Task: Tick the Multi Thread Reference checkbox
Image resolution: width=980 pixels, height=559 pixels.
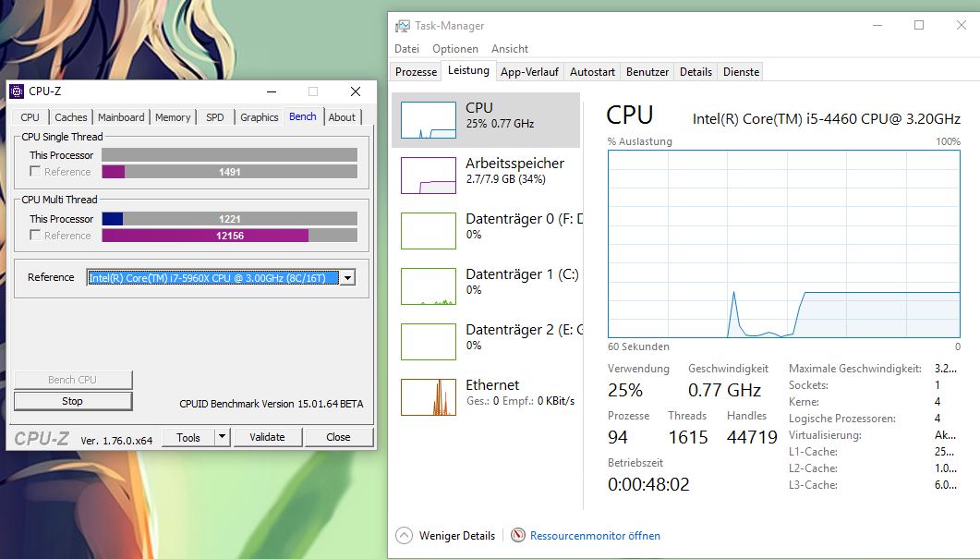Action: [x=35, y=235]
